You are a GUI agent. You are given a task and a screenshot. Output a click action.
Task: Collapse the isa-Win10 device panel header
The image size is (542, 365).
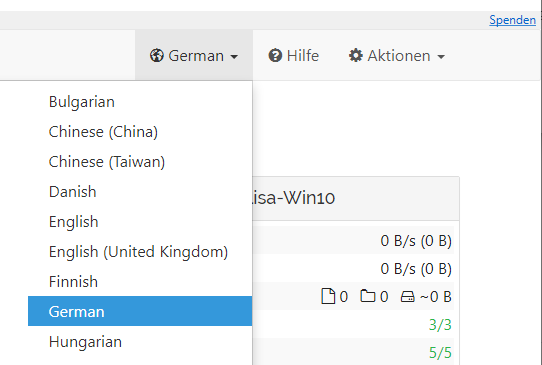point(356,198)
